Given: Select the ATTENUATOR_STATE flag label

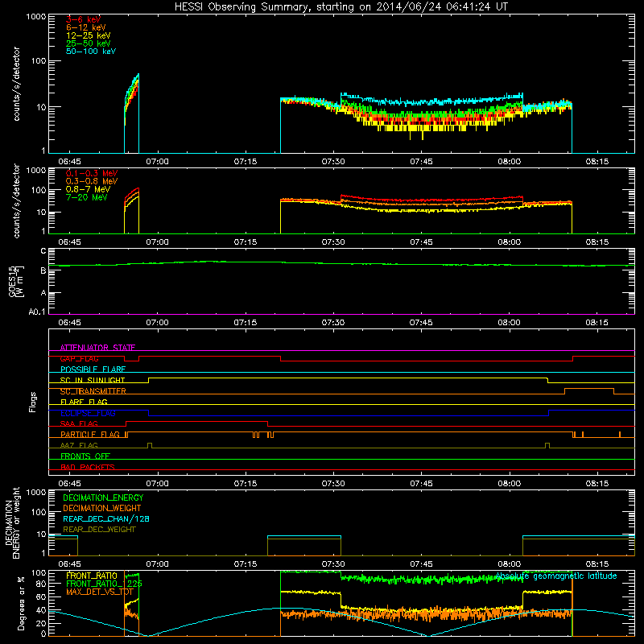Looking at the screenshot, I should [x=97, y=348].
